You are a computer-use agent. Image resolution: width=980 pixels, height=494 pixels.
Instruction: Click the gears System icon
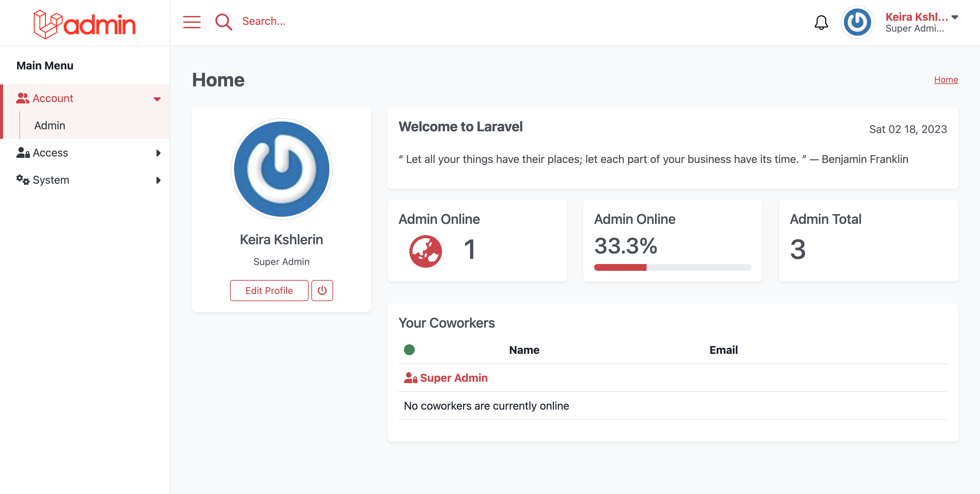(x=22, y=180)
